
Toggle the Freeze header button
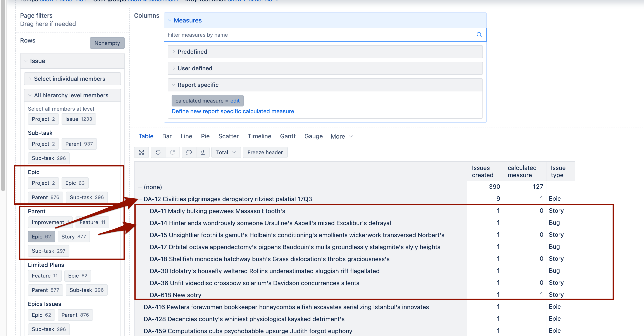[265, 152]
